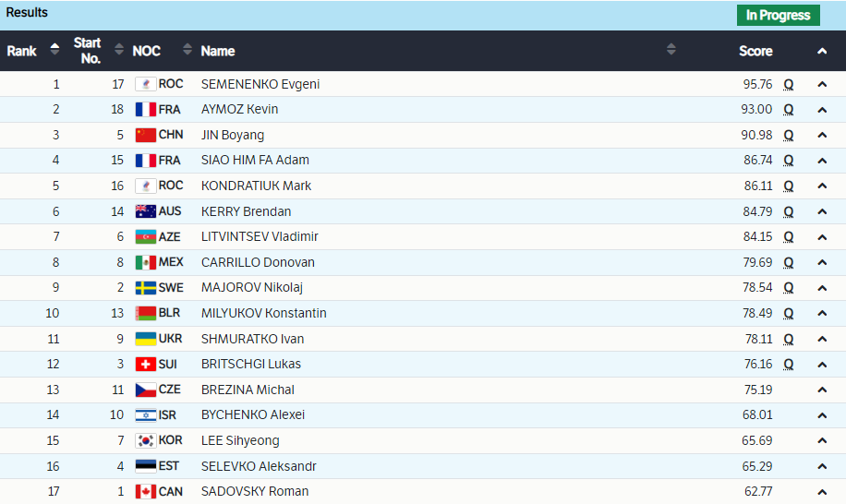846x504 pixels.
Task: Collapse all rows using header chevron
Action: pyautogui.click(x=822, y=51)
